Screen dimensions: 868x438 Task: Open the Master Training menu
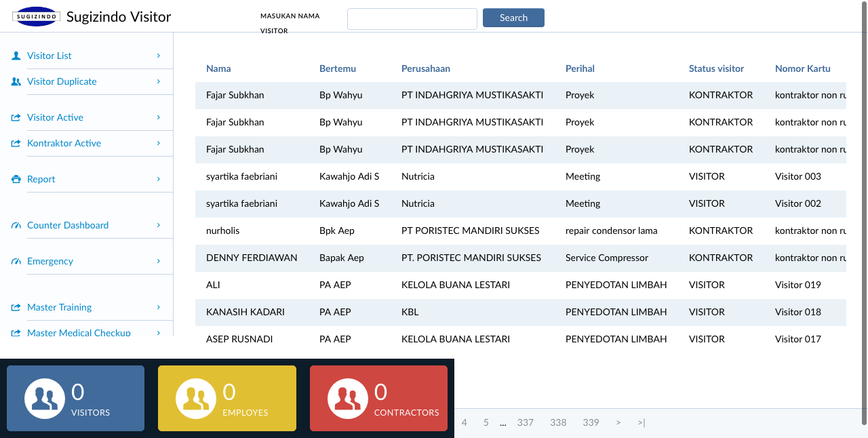pyautogui.click(x=87, y=307)
